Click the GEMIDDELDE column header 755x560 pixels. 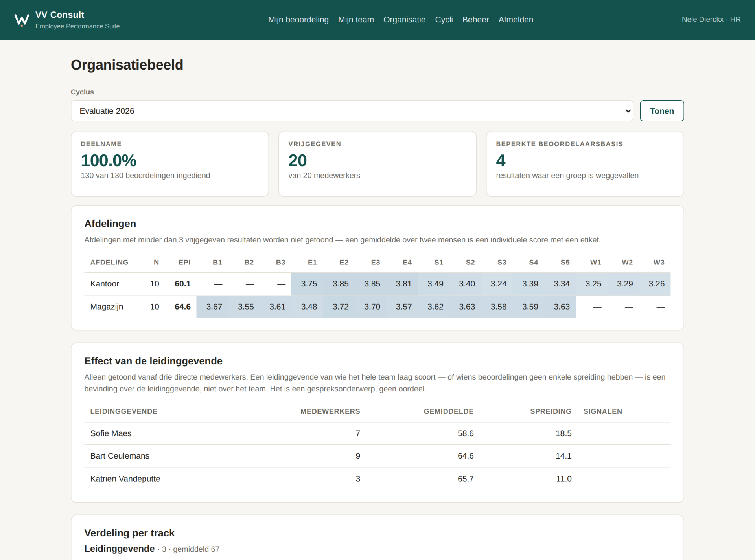449,411
